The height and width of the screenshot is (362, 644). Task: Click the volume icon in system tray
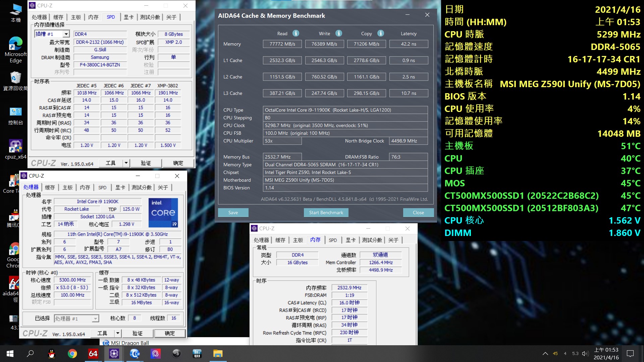[x=585, y=354]
